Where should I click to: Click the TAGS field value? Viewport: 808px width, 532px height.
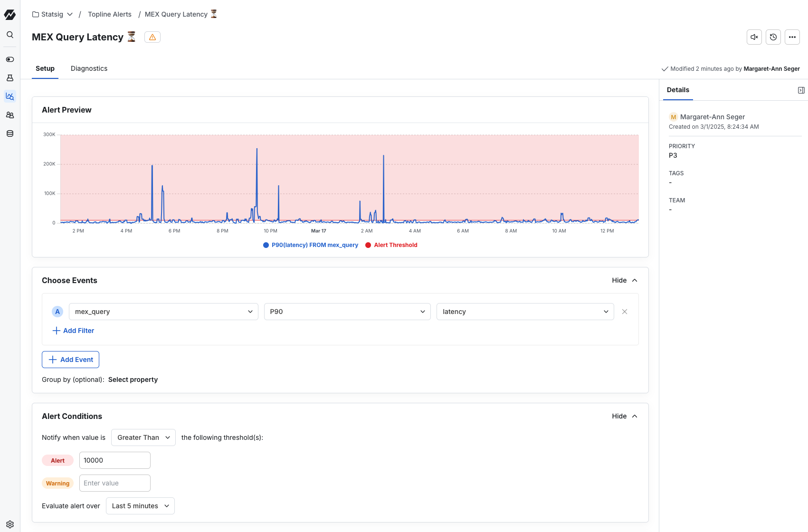click(670, 182)
